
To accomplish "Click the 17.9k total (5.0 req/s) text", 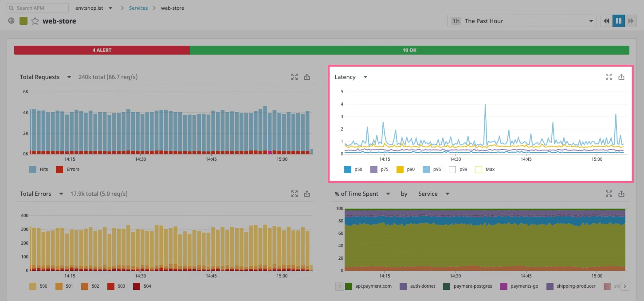I will click(x=99, y=194).
